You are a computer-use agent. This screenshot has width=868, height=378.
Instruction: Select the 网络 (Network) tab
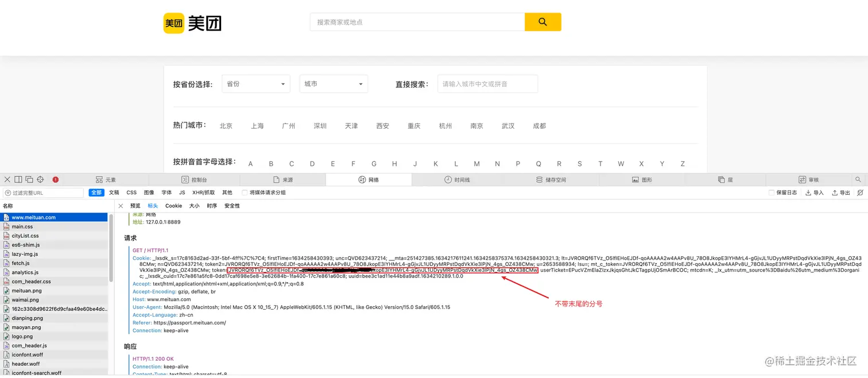[x=369, y=180]
